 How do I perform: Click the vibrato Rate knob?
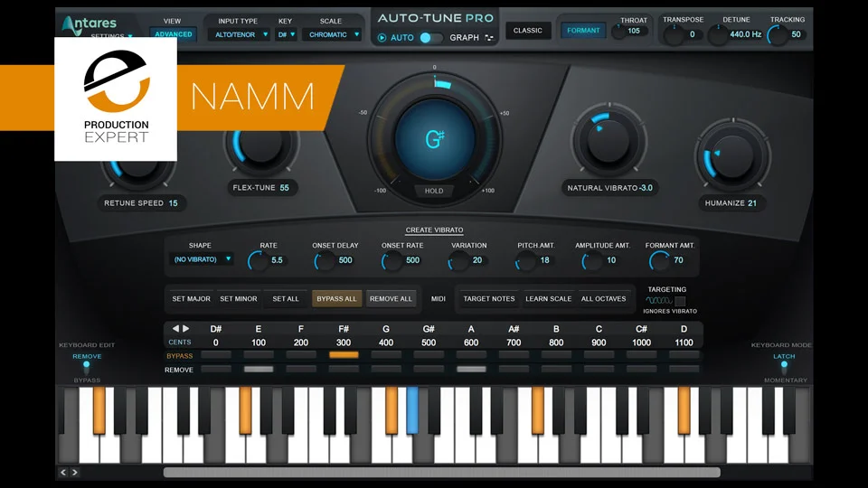coord(258,260)
